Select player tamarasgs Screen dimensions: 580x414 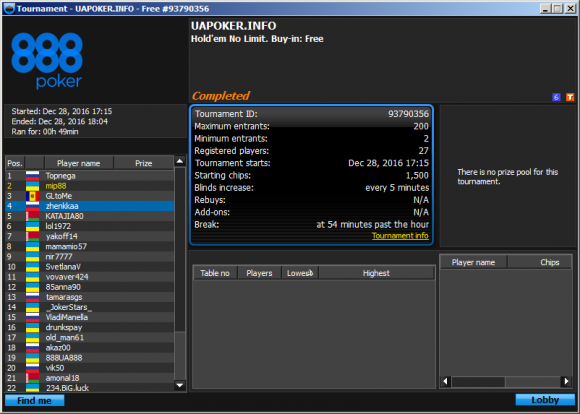(x=90, y=297)
